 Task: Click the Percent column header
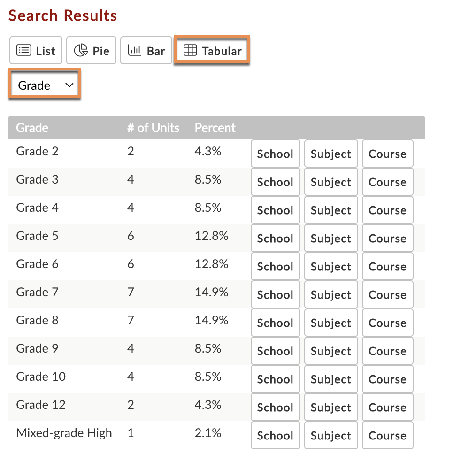pos(215,128)
